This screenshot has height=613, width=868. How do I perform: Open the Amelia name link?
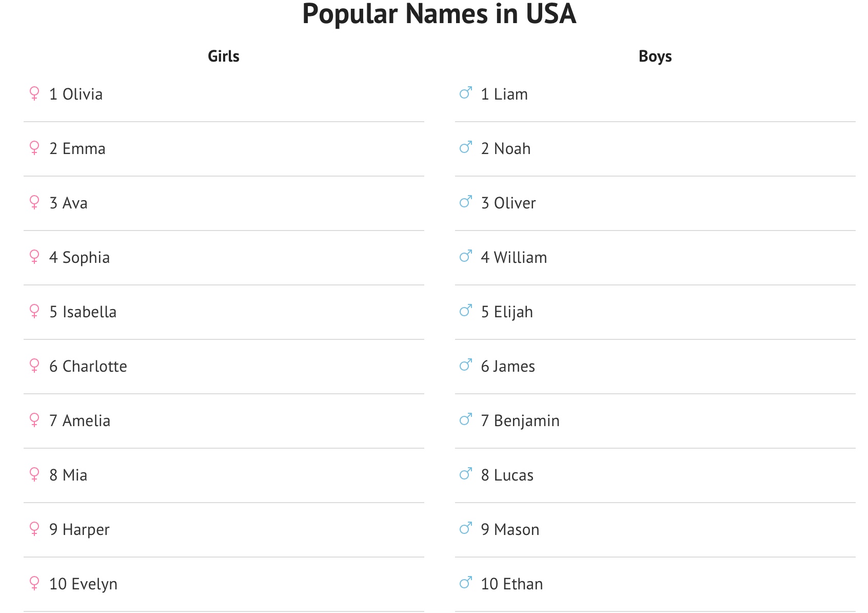(x=86, y=421)
